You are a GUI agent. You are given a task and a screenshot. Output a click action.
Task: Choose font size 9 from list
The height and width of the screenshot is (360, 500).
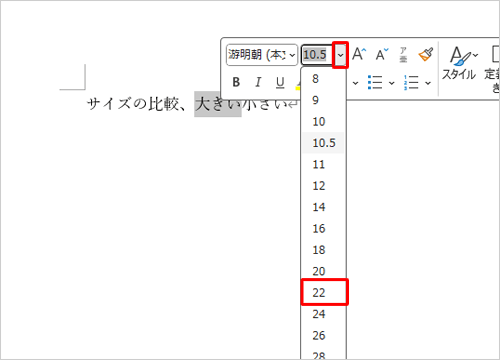click(x=323, y=100)
